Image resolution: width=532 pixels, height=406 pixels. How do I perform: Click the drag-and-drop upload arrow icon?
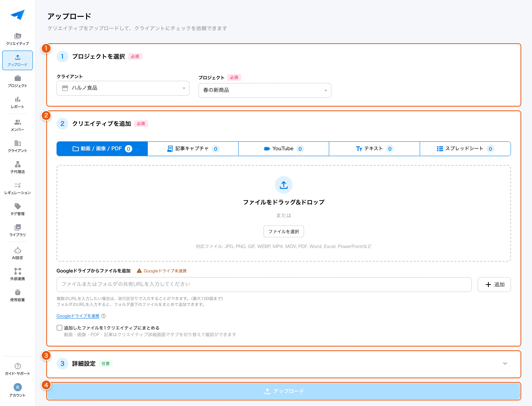[284, 185]
